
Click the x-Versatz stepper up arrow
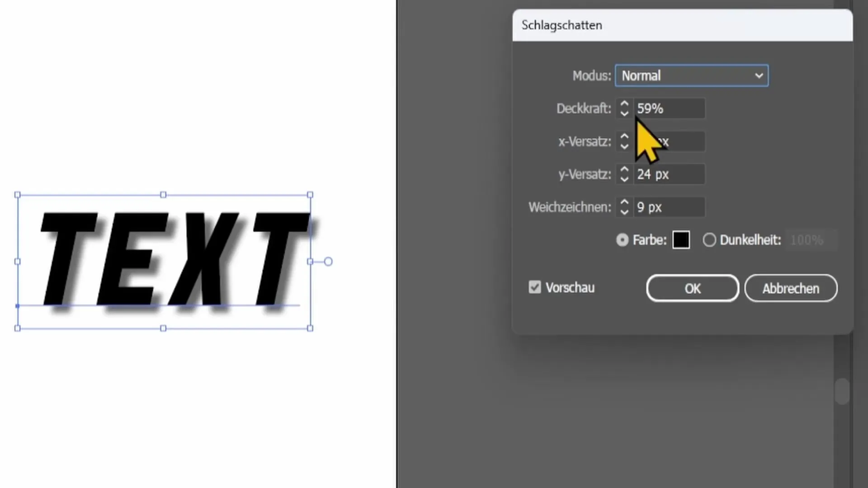pyautogui.click(x=624, y=136)
